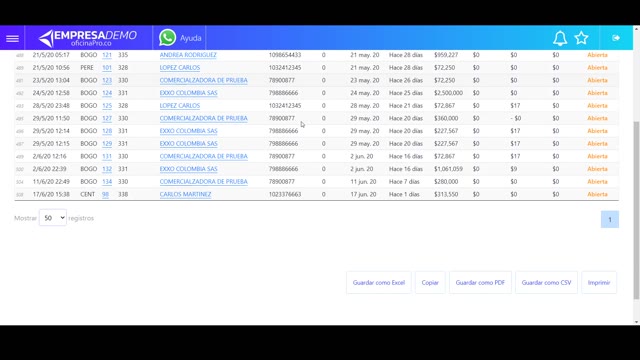
Task: Open invoice number 121 link
Action: click(107, 55)
